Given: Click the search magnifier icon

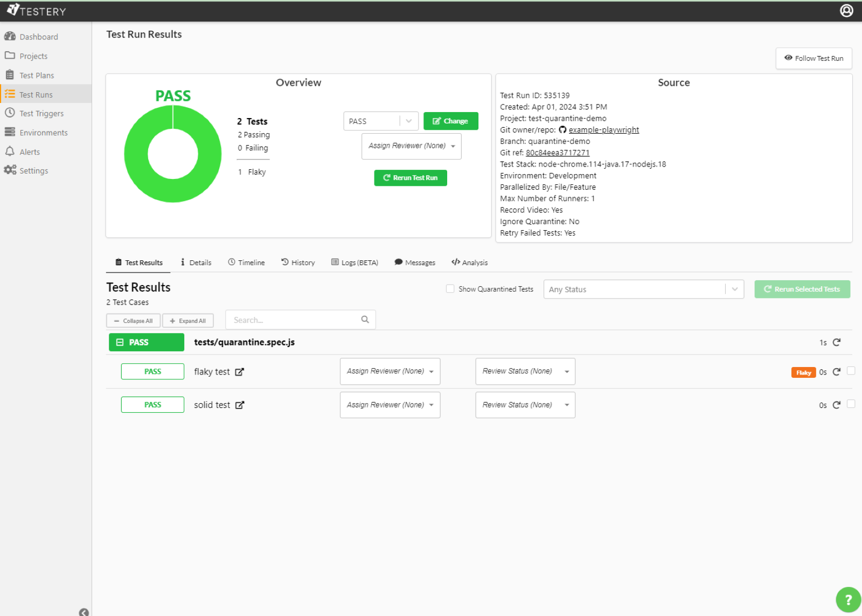Looking at the screenshot, I should click(365, 320).
